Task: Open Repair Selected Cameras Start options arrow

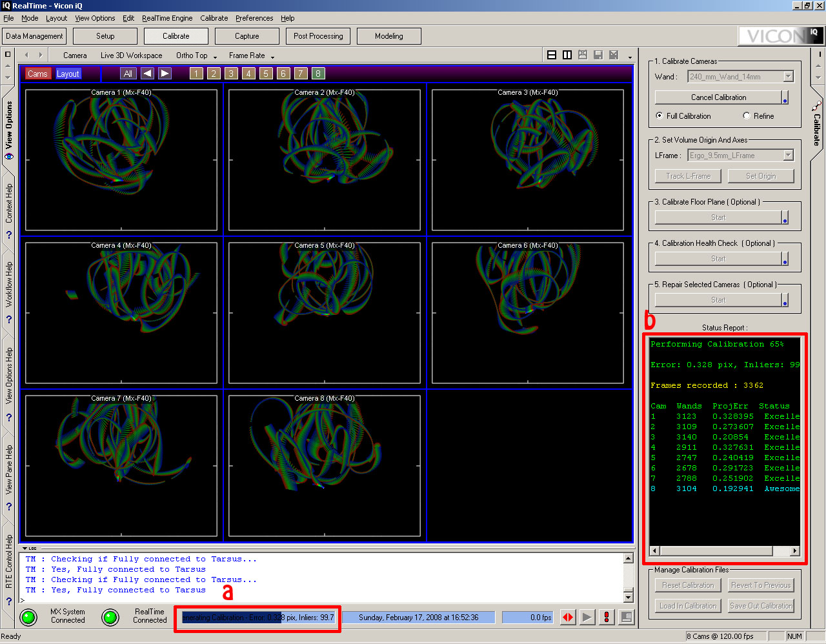Action: coord(785,300)
